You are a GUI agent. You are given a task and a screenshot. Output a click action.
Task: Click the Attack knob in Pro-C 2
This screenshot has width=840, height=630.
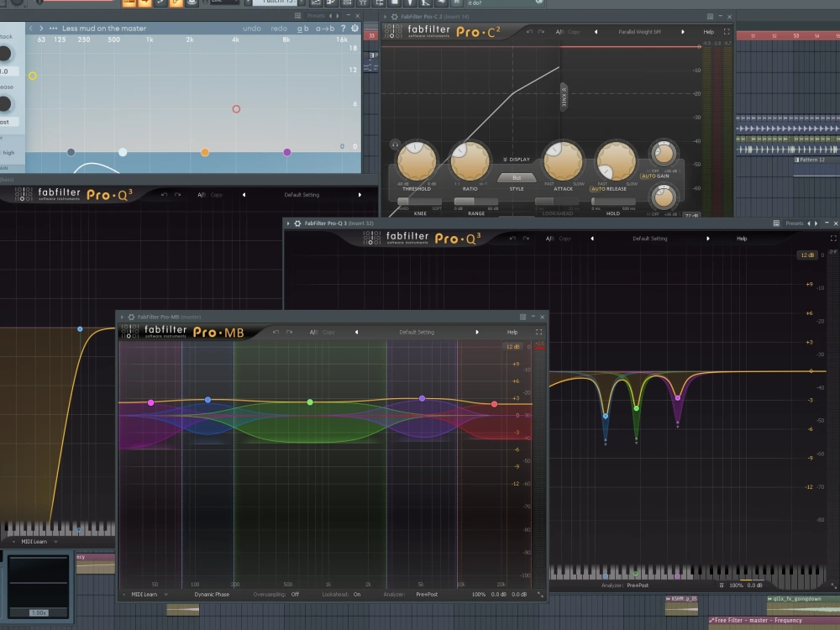pyautogui.click(x=563, y=160)
